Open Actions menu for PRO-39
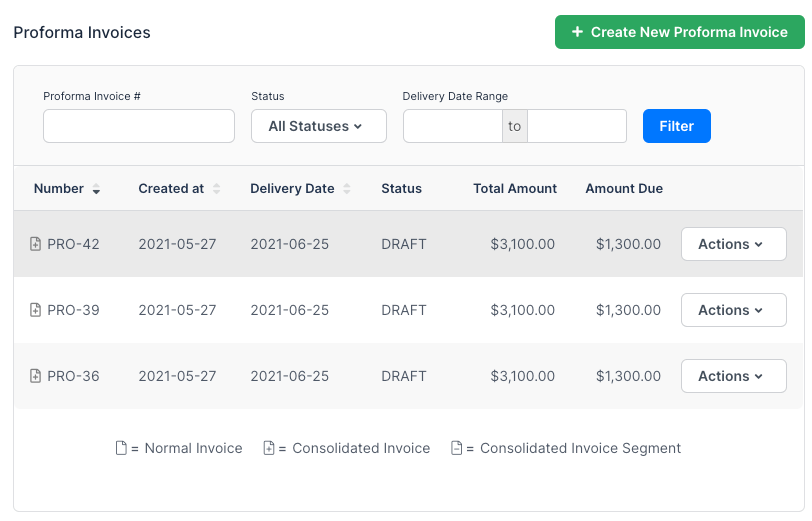The height and width of the screenshot is (521, 812). tap(733, 310)
